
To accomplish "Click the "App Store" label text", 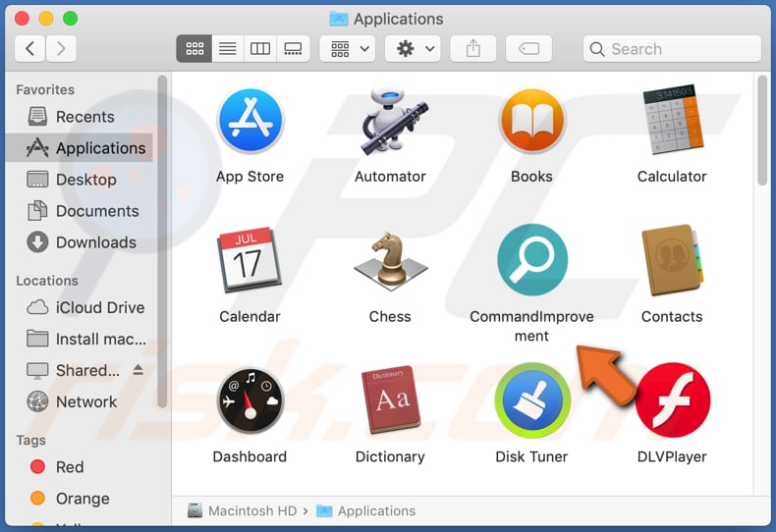I will click(249, 177).
